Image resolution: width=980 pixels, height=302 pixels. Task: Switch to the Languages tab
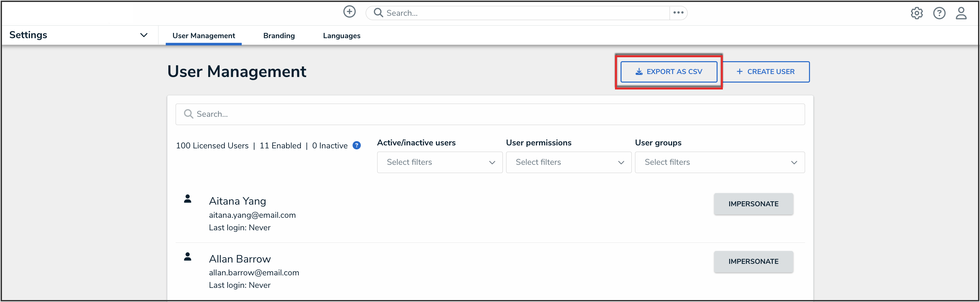coord(341,36)
